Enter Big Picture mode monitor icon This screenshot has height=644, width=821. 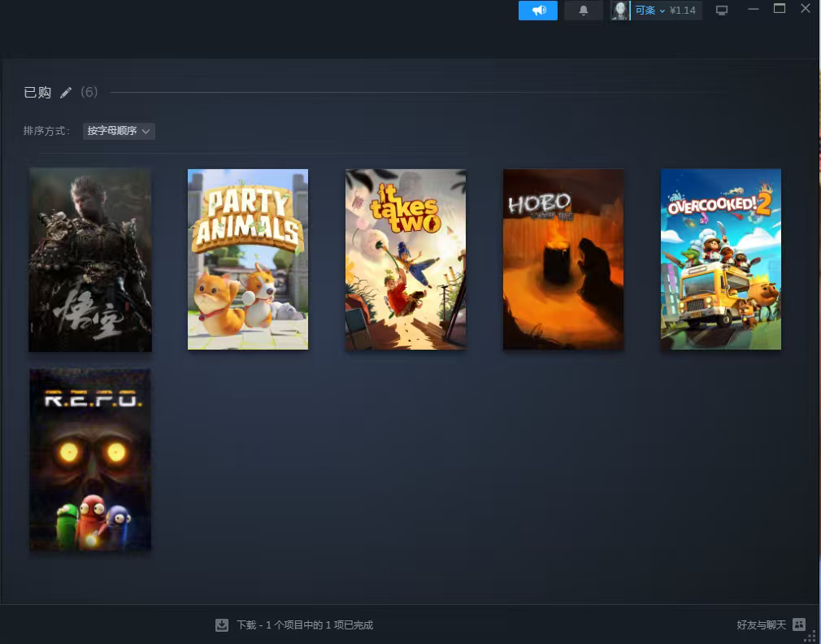[x=722, y=11]
